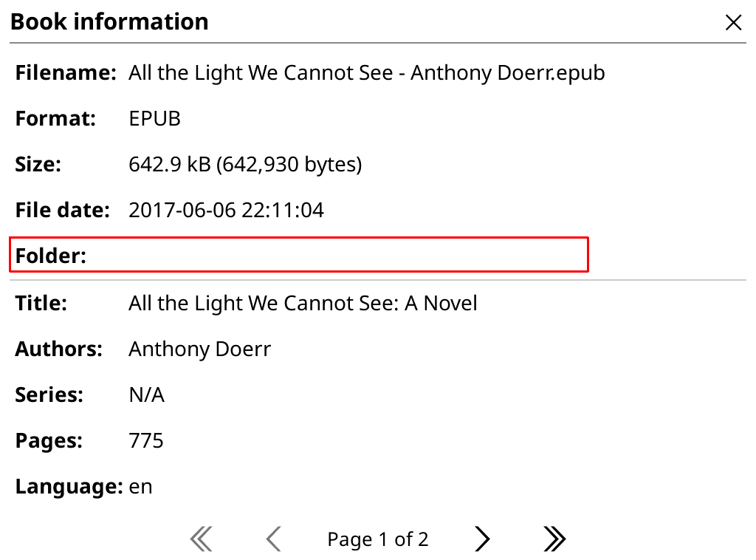Click the EPUB format value
Screen dimensions: 756x560
pyautogui.click(x=154, y=118)
